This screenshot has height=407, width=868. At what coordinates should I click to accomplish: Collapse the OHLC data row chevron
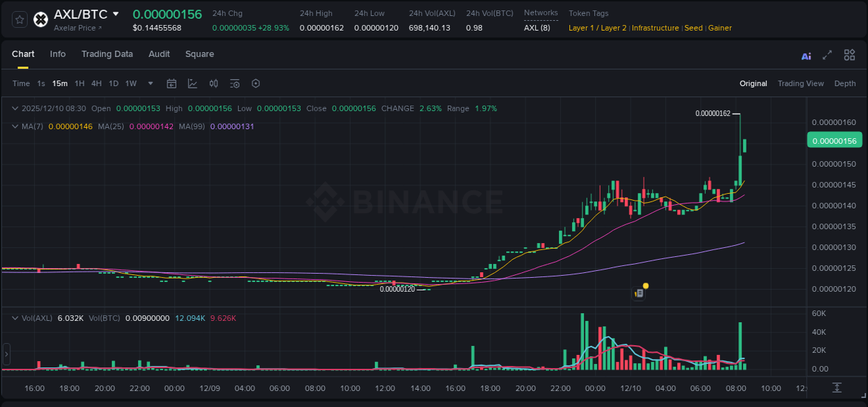tap(15, 108)
